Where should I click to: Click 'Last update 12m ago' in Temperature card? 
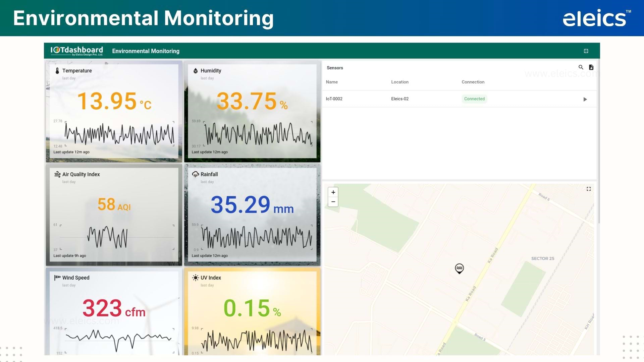click(71, 152)
